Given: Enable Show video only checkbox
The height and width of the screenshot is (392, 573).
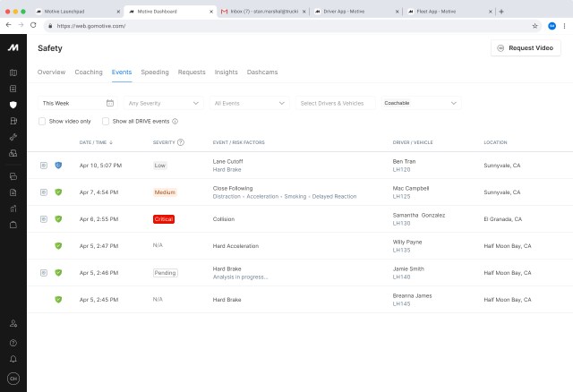Looking at the screenshot, I should click(x=42, y=121).
